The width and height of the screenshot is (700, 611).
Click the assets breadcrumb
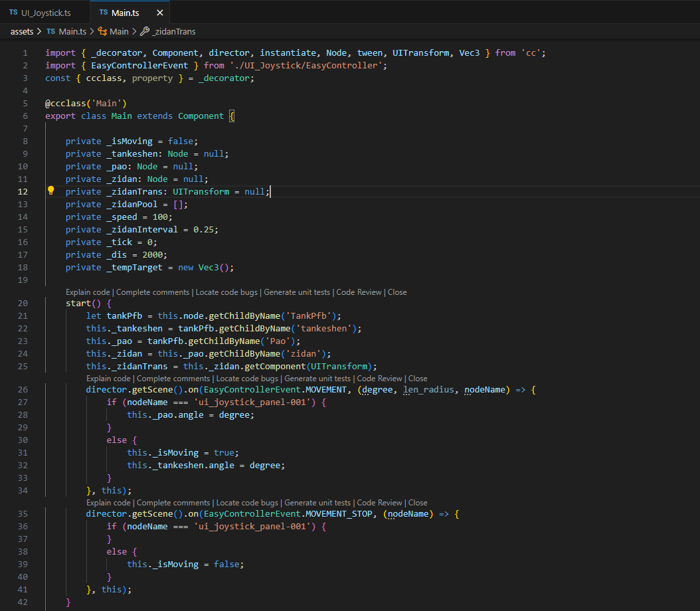tap(22, 31)
